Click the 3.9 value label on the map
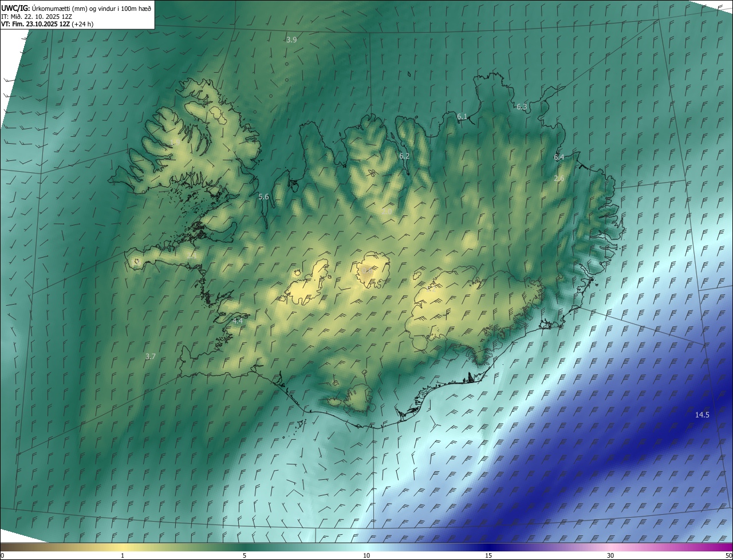 coord(291,40)
